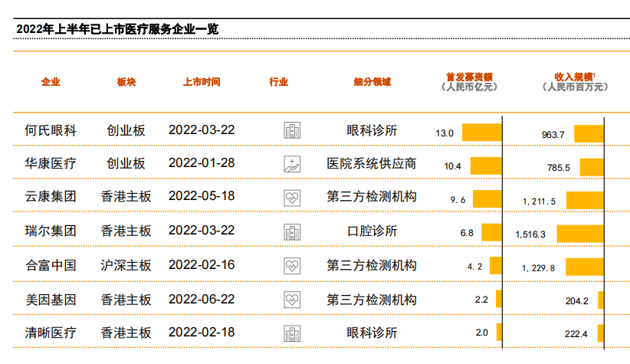Click company name 华康医疗
630x364 pixels.
(51, 163)
